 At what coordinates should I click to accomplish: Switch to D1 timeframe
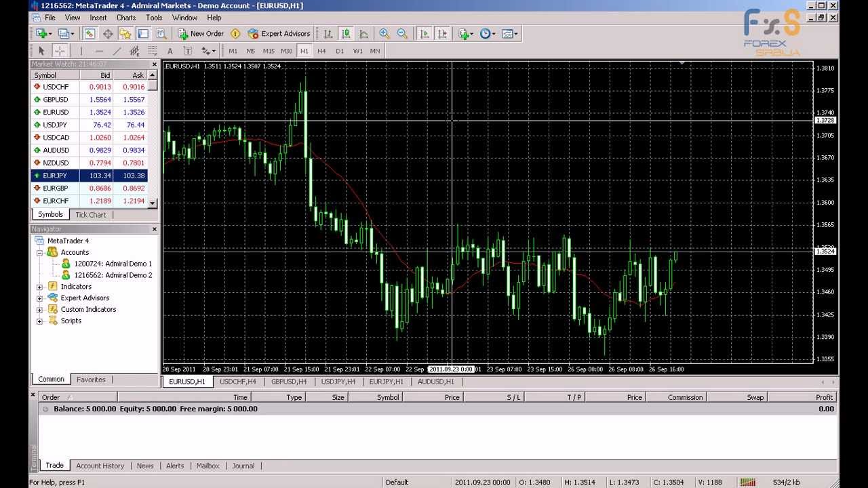coord(340,51)
